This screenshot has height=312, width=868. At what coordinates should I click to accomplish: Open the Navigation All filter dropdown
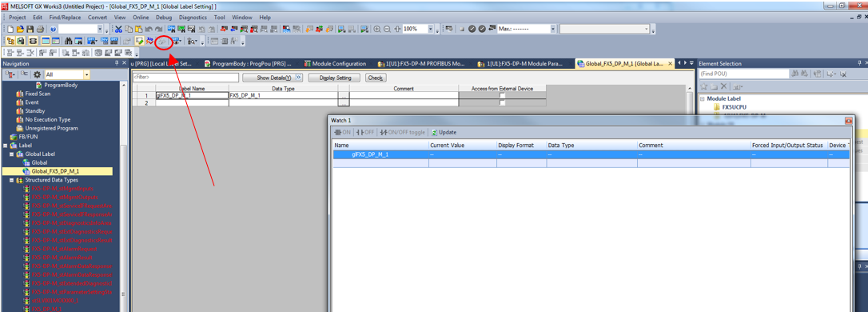[87, 74]
